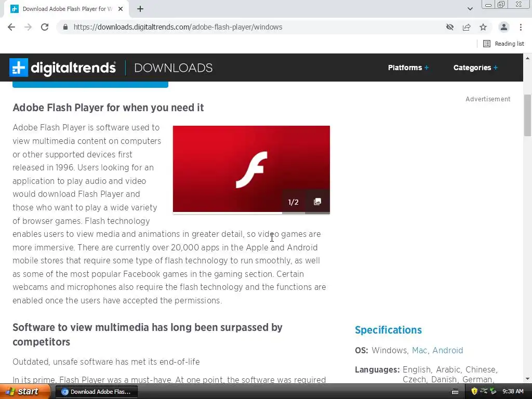Open the Mac platform link

[x=420, y=350]
